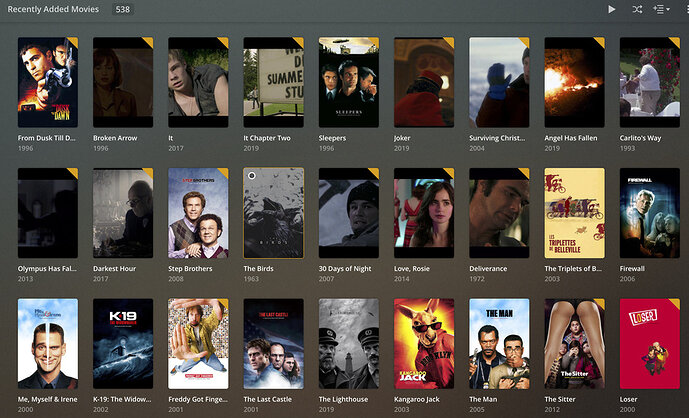Click the "It Chapter Two" title text
The width and height of the screenshot is (689, 418).
coord(267,138)
